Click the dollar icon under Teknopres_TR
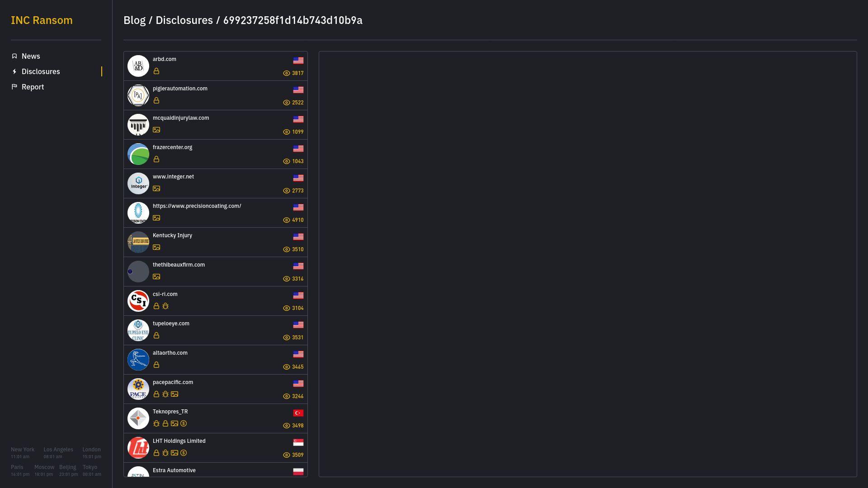 coord(184,423)
